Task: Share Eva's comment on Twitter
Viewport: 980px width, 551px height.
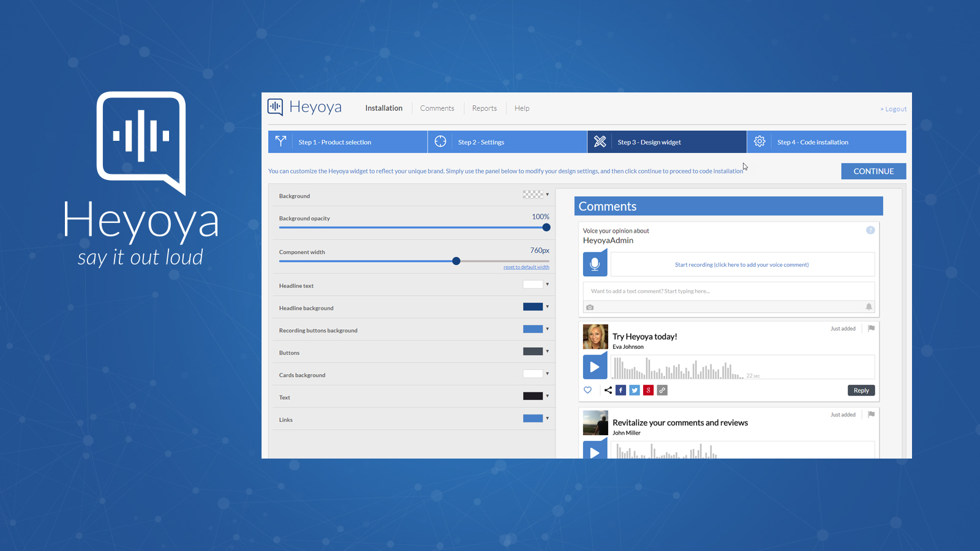Action: (x=635, y=390)
